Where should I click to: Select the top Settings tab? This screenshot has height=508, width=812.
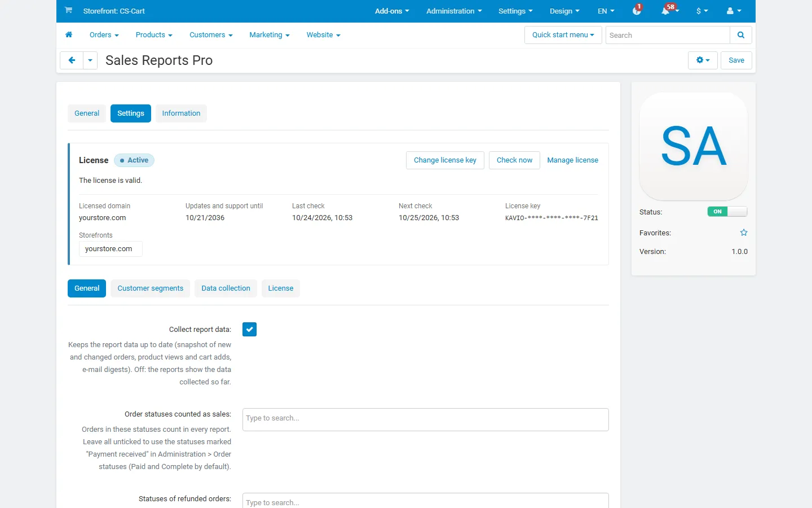coord(131,113)
